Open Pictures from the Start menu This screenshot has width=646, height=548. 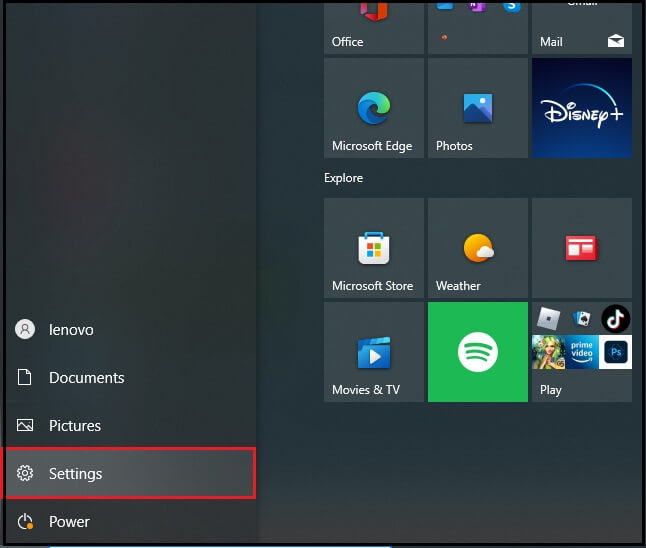click(131, 425)
